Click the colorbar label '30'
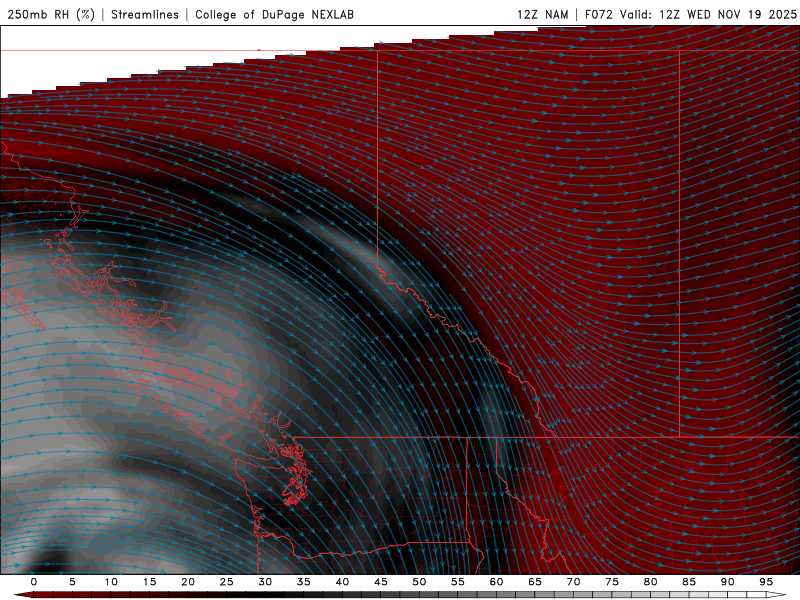 [265, 582]
